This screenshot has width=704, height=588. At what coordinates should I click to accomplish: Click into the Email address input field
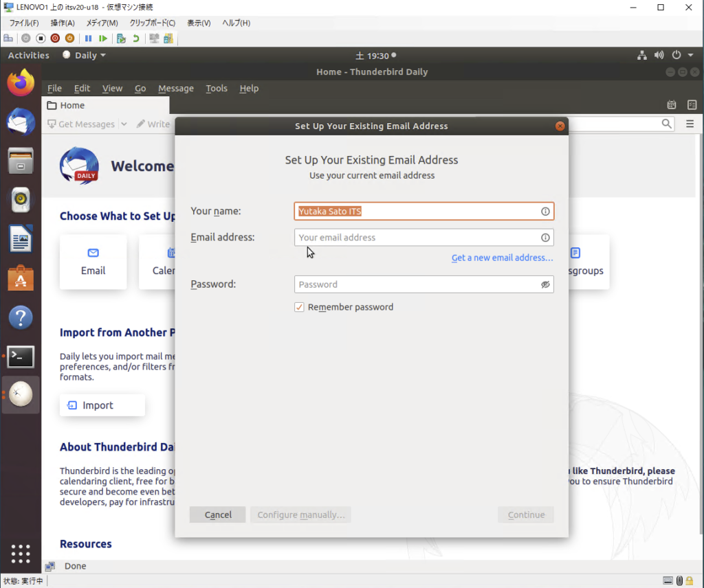click(x=416, y=238)
